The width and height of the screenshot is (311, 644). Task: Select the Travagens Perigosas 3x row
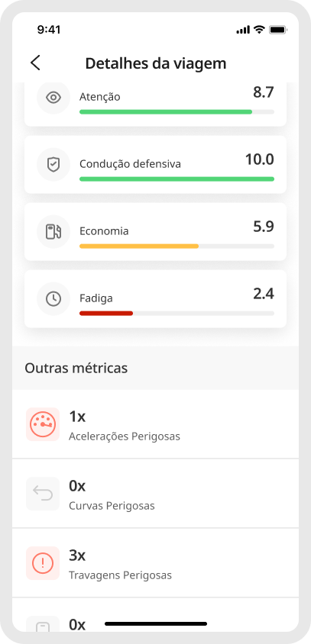(156, 563)
